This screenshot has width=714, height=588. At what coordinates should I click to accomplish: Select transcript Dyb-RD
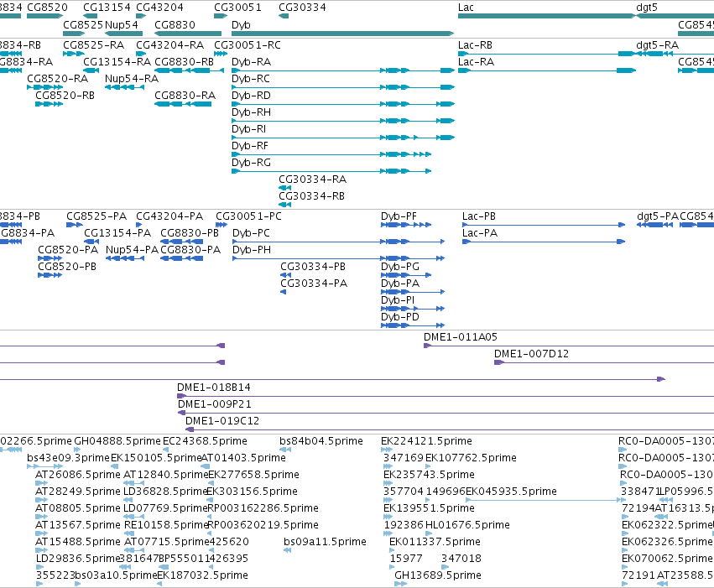pyautogui.click(x=251, y=96)
